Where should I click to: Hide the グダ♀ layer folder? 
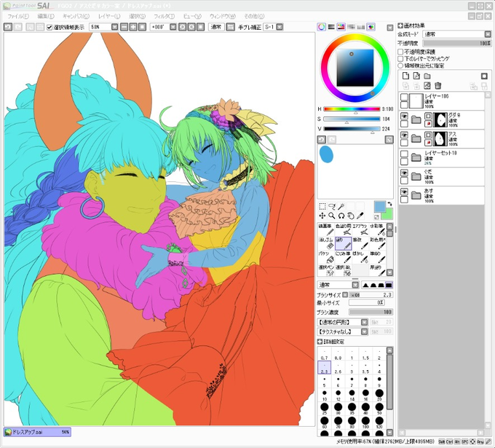pyautogui.click(x=404, y=116)
